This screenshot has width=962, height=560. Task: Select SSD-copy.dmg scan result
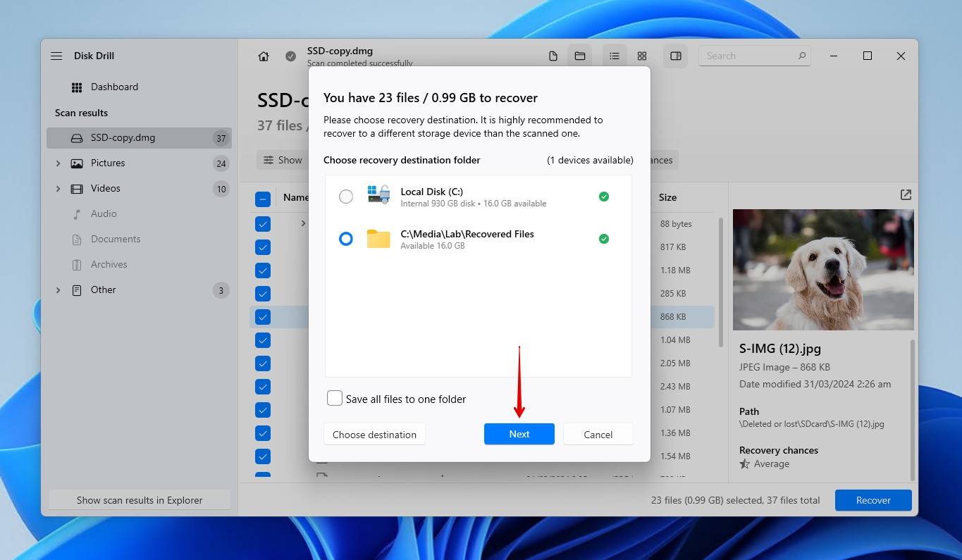pos(139,138)
